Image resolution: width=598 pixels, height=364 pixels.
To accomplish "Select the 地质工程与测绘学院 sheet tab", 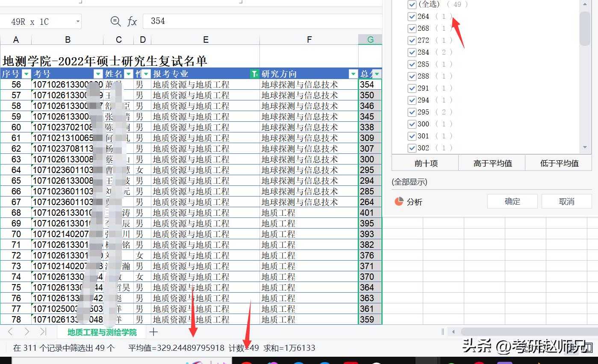I will (102, 332).
